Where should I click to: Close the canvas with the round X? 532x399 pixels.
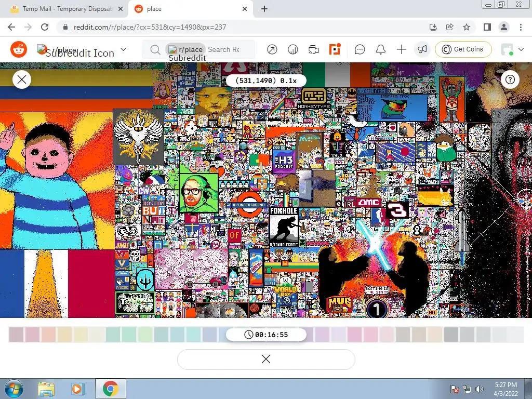click(x=22, y=79)
